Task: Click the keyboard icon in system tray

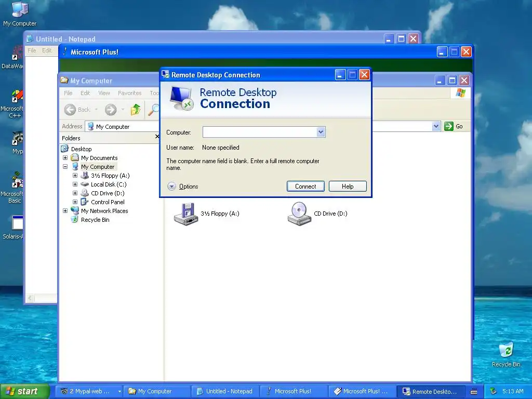Action: [x=474, y=392]
